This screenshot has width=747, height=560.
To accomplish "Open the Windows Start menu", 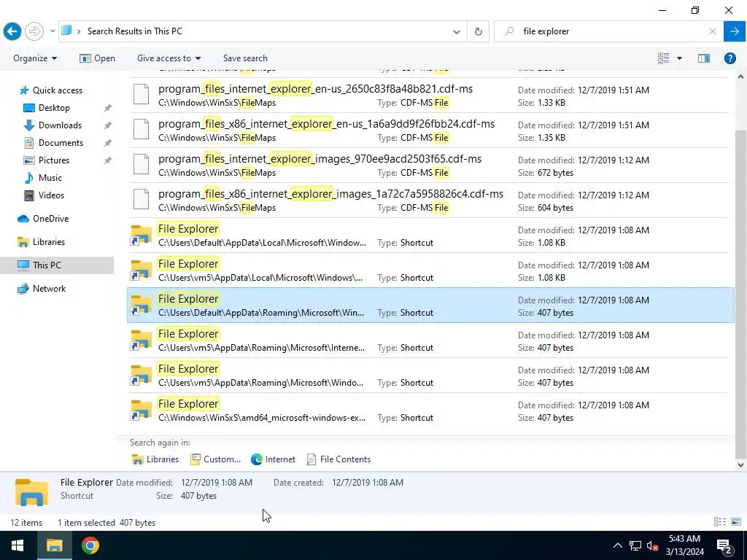I will 18,545.
